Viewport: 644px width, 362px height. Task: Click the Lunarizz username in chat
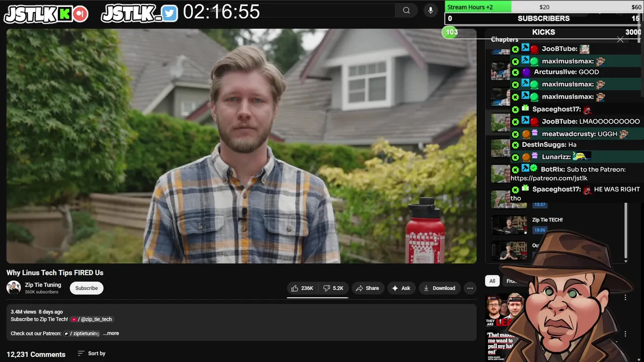pos(556,157)
